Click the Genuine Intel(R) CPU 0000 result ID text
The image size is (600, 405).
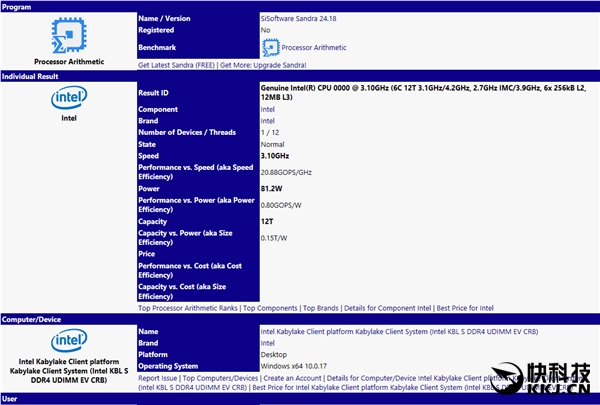423,93
